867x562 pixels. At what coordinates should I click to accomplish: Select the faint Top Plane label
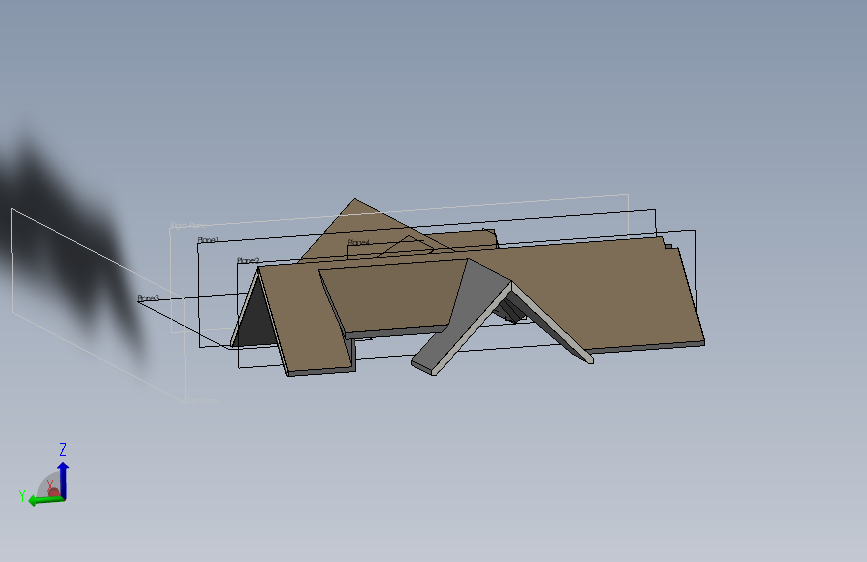tap(202, 400)
